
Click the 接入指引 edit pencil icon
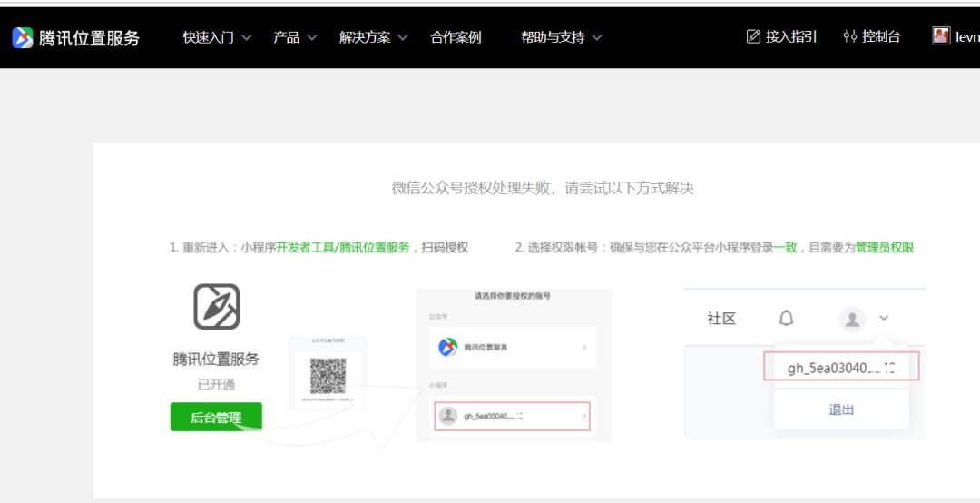click(754, 36)
